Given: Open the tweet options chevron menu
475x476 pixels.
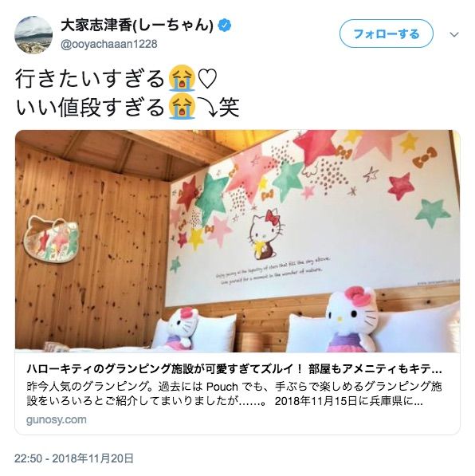Looking at the screenshot, I should click(x=454, y=34).
